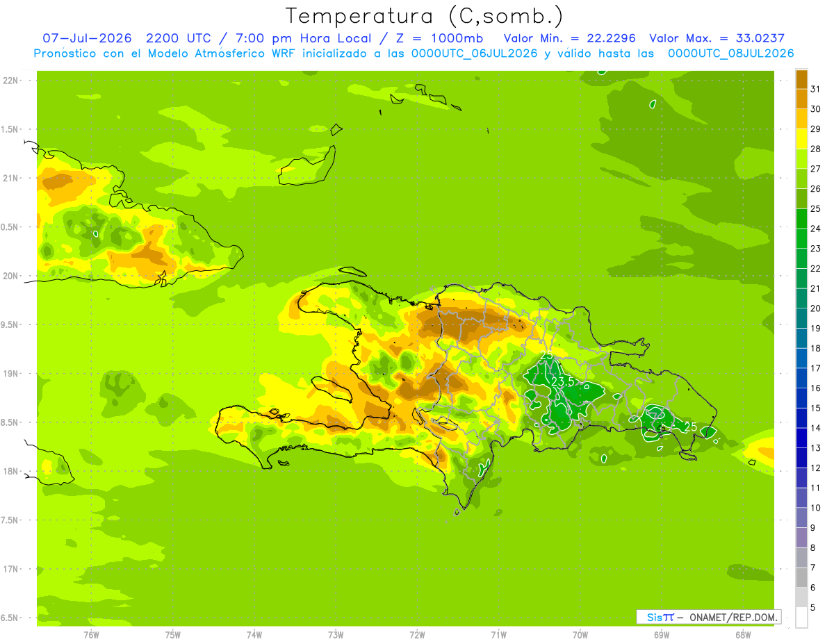This screenshot has width=834, height=644.
Task: Click the yellow legend band between 28 and 29
Action: (801, 139)
